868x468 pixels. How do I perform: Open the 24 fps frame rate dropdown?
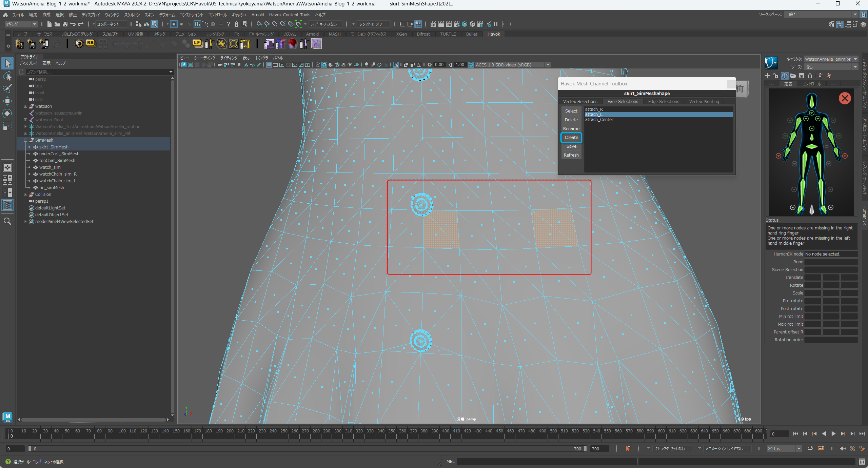pos(784,448)
